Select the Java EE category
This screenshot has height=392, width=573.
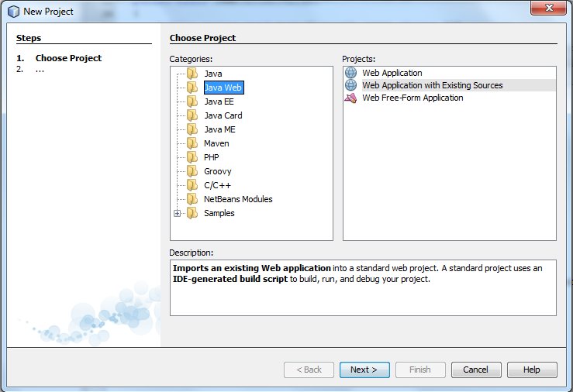(x=219, y=101)
